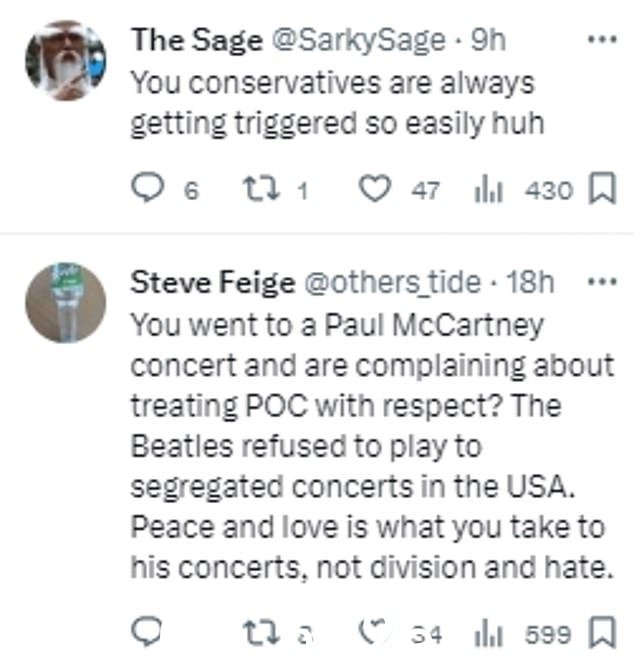Image resolution: width=634 pixels, height=669 pixels.
Task: Open The Sage's profile picture
Action: tap(66, 60)
